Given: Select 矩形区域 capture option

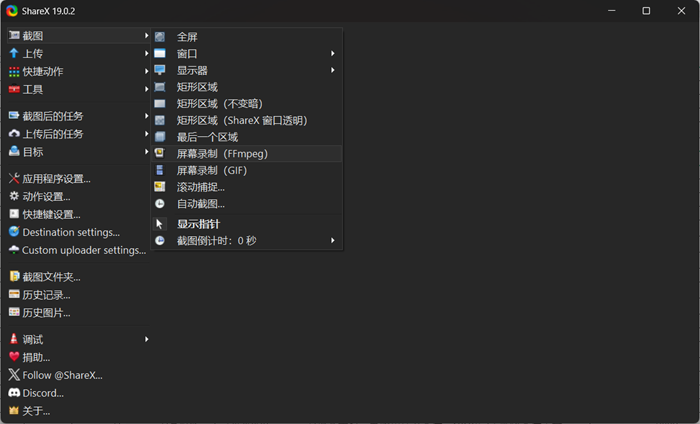Looking at the screenshot, I should pyautogui.click(x=247, y=87).
